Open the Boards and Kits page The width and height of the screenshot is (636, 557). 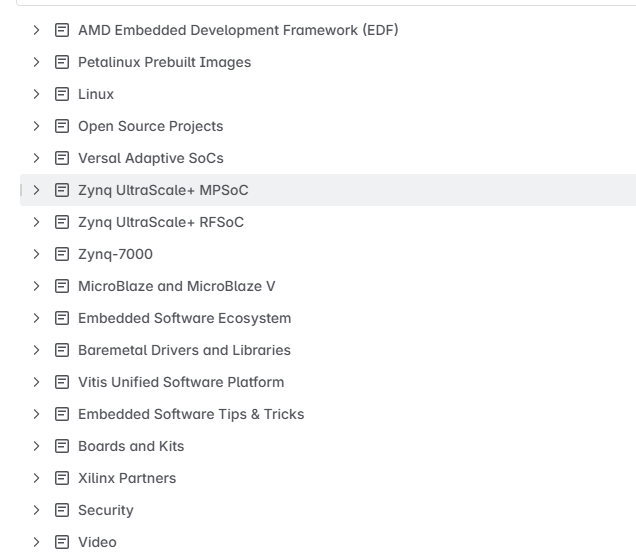(131, 446)
